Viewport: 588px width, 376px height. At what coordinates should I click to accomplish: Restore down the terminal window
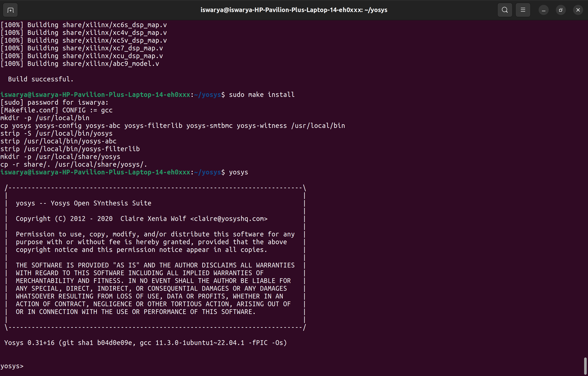(561, 10)
